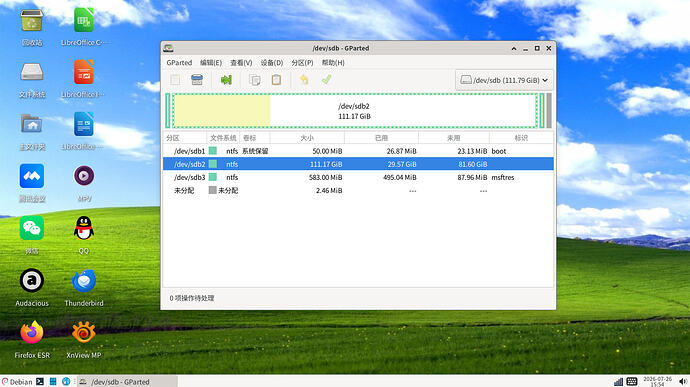Select the 未分配 unallocated row

pos(358,191)
